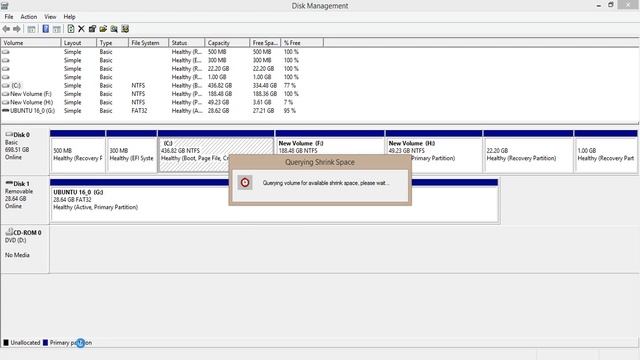The height and width of the screenshot is (360, 640).
Task: Click the black Unallocated legend swatch
Action: tap(6, 342)
